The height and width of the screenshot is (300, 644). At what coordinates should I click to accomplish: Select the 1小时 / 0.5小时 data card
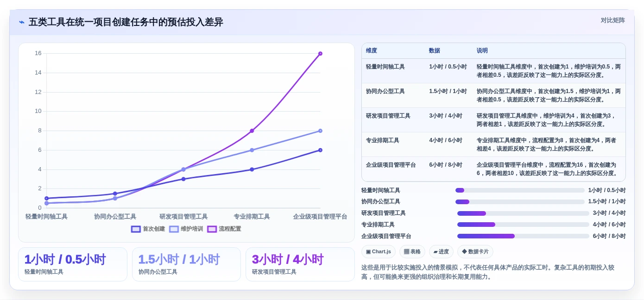coord(72,264)
